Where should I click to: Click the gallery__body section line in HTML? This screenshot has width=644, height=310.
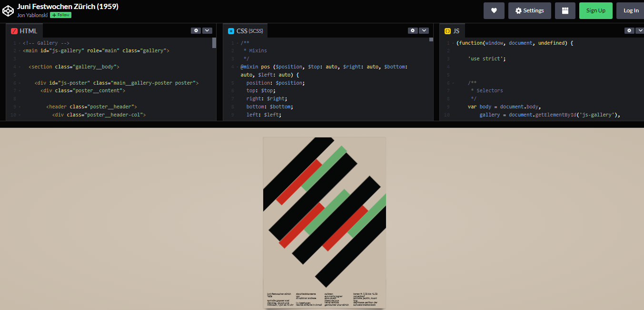tap(74, 67)
